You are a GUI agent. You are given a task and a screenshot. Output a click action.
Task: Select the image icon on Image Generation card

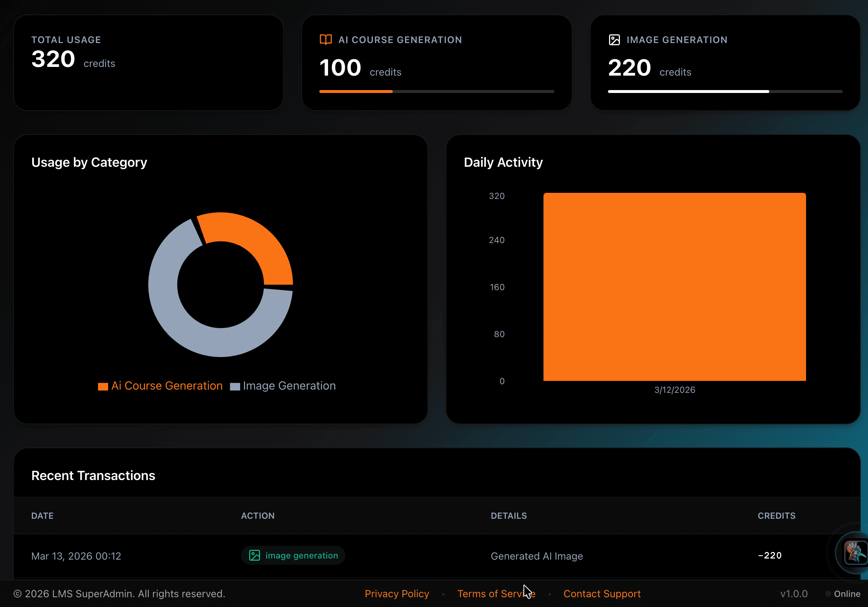point(614,39)
